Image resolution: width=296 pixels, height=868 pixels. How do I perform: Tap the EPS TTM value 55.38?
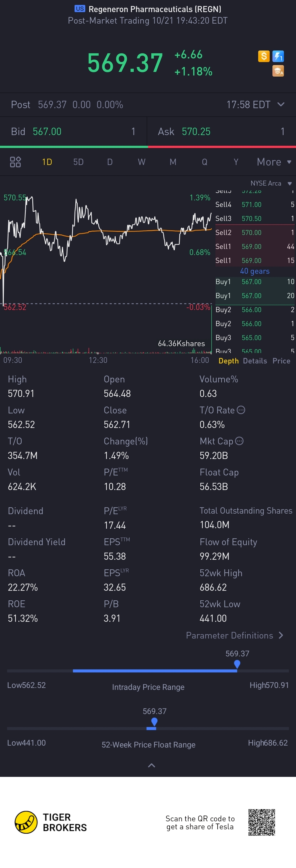coord(115,556)
